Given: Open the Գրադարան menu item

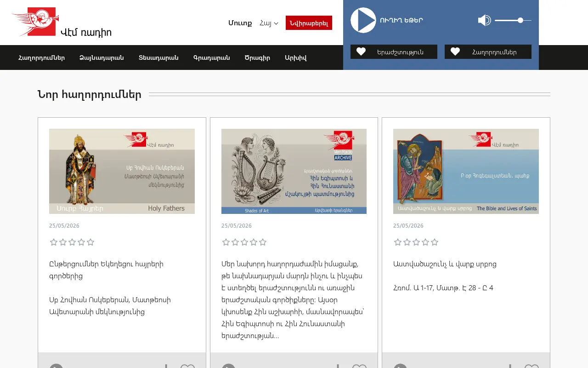Looking at the screenshot, I should tap(212, 57).
